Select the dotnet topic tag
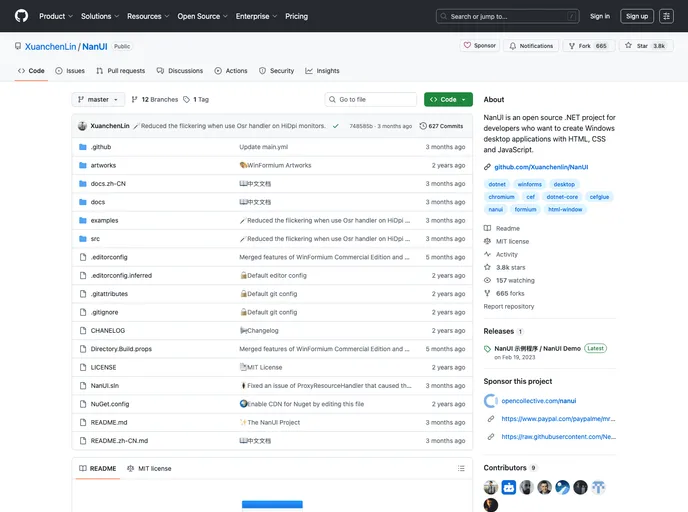 (x=497, y=184)
